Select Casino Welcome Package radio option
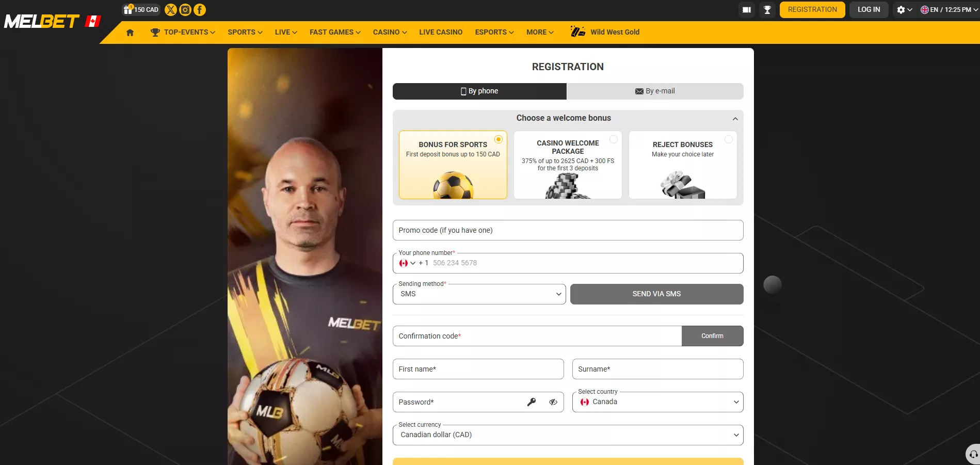The height and width of the screenshot is (465, 980). [614, 139]
